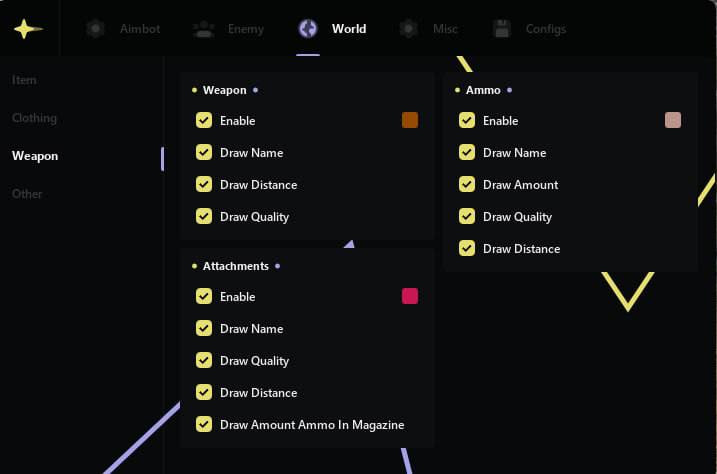Pick the red Attachments color swatch

[410, 297]
